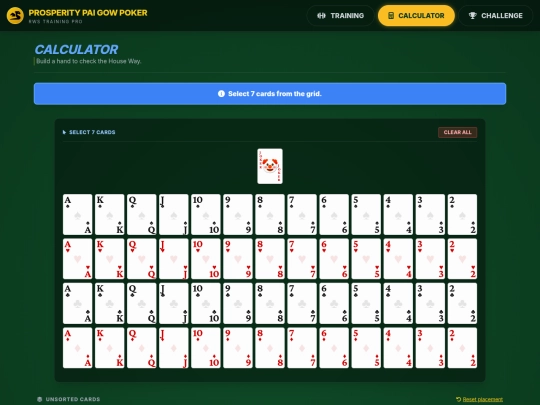540x405 pixels.
Task: Choose the Queen of Diamonds card
Action: 142,348
